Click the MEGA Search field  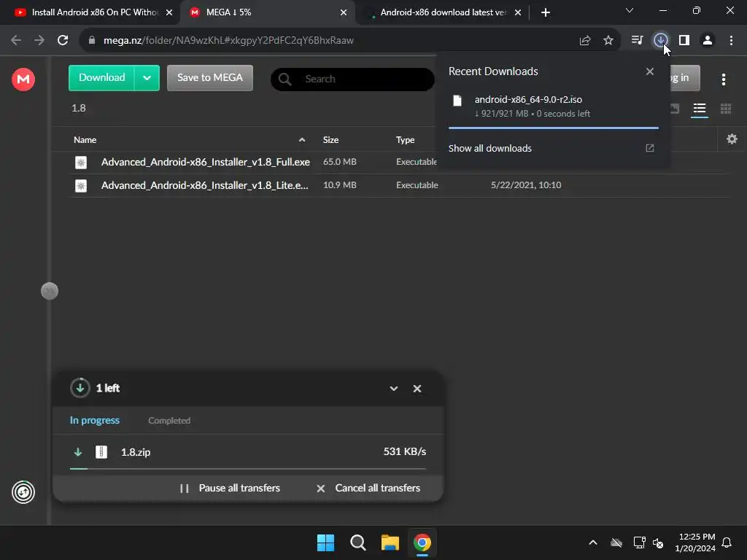pos(352,79)
